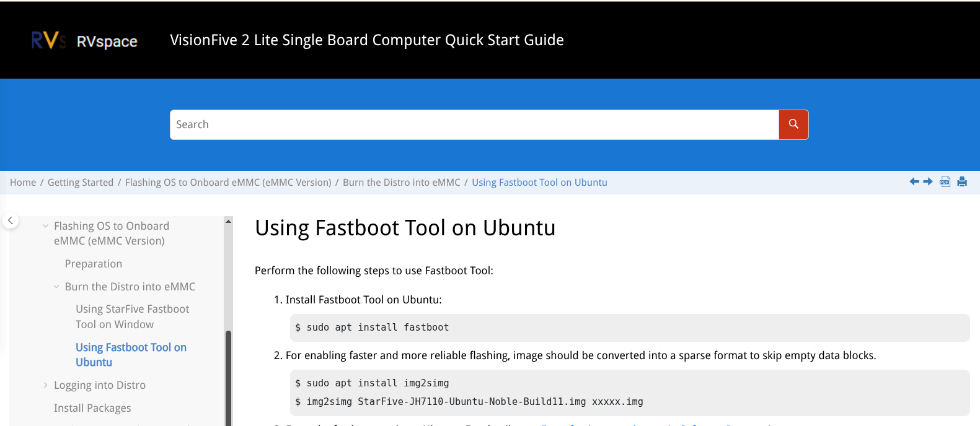Download page as PDF icon
Screen dimensions: 980x426
[945, 181]
